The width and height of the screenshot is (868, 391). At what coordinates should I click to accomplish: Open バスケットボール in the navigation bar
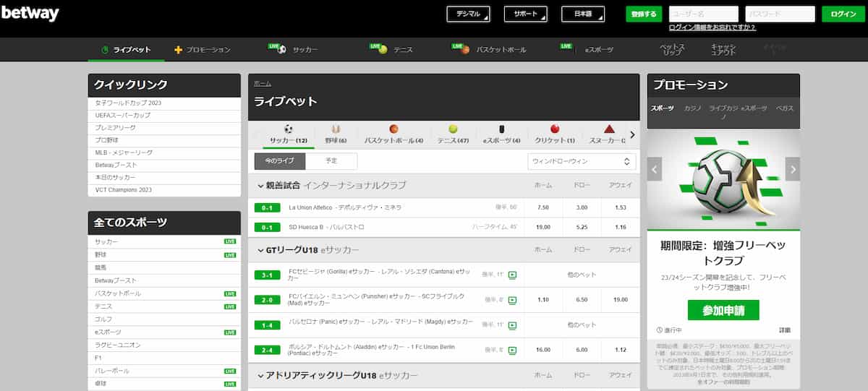pyautogui.click(x=489, y=50)
